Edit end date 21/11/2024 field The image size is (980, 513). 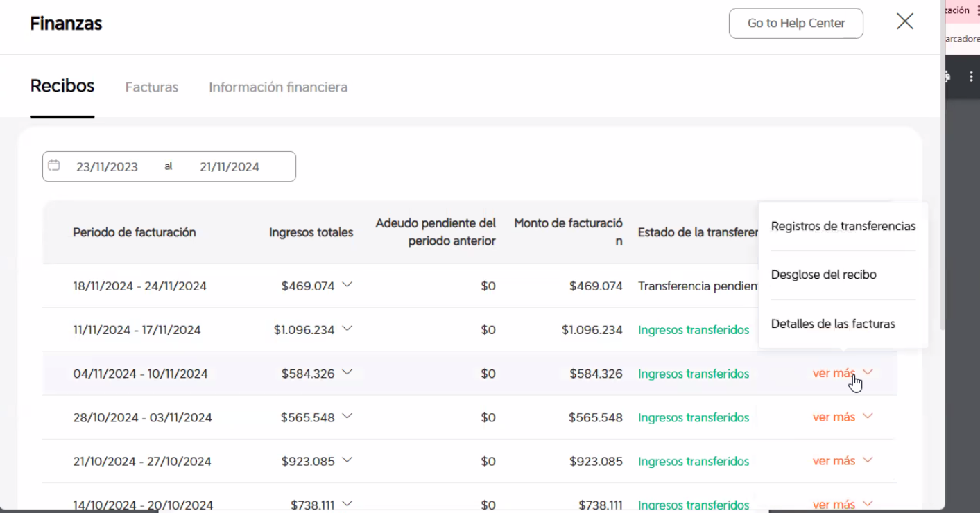click(230, 166)
